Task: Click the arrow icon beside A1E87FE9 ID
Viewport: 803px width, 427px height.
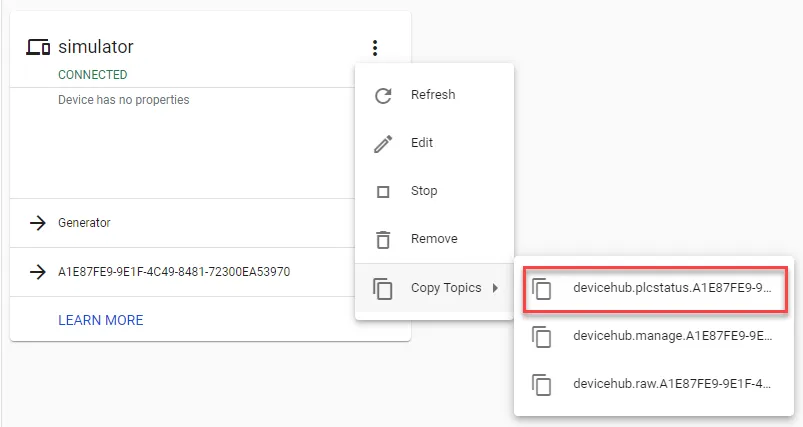Action: point(37,272)
